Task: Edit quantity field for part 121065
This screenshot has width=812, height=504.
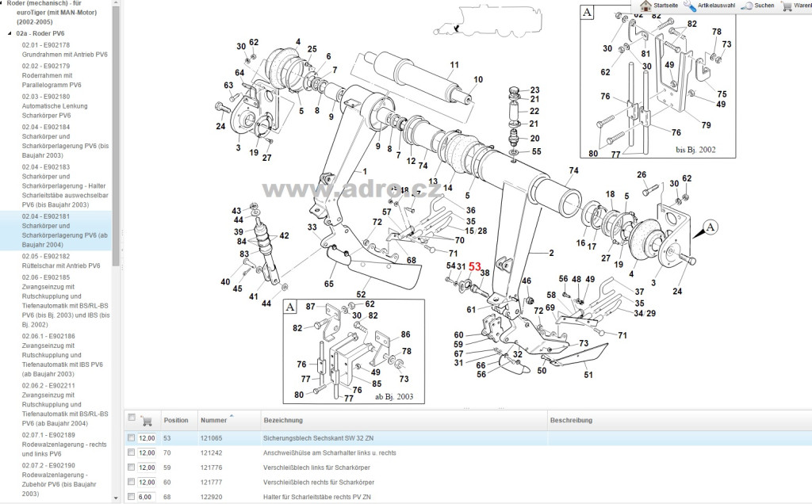Action: click(147, 438)
